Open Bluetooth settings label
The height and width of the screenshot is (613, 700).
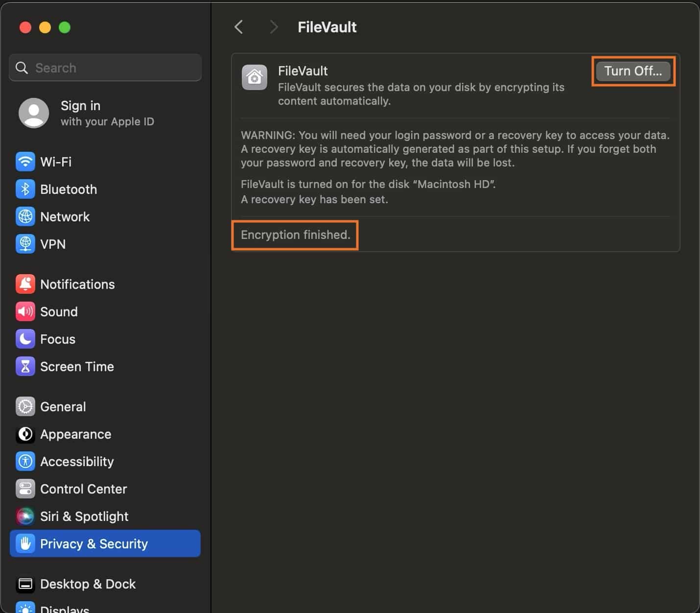pyautogui.click(x=69, y=189)
